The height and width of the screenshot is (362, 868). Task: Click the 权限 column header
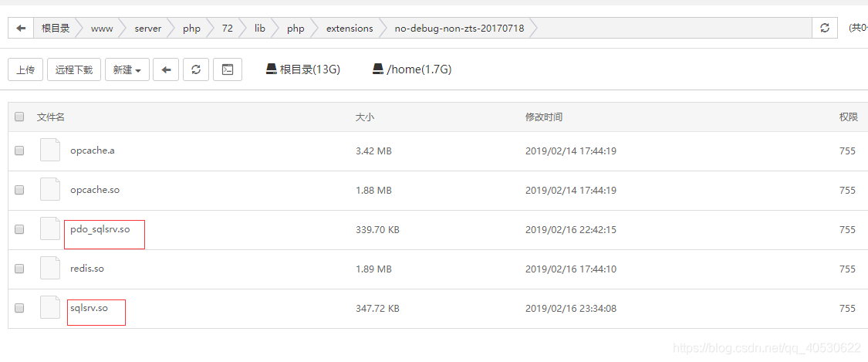tap(849, 117)
